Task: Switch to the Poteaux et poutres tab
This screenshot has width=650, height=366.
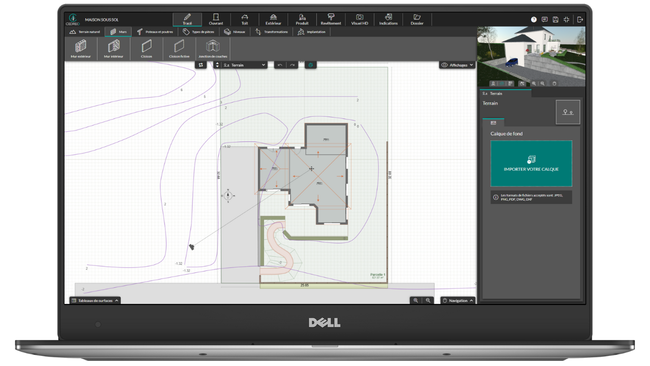Action: click(x=155, y=32)
